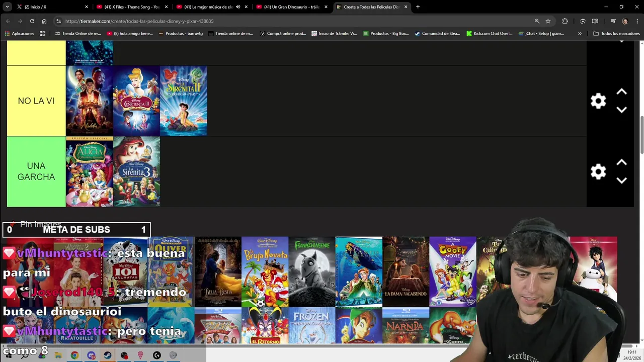644x362 pixels.
Task: Reload the page with the refresh icon
Action: click(x=32, y=21)
